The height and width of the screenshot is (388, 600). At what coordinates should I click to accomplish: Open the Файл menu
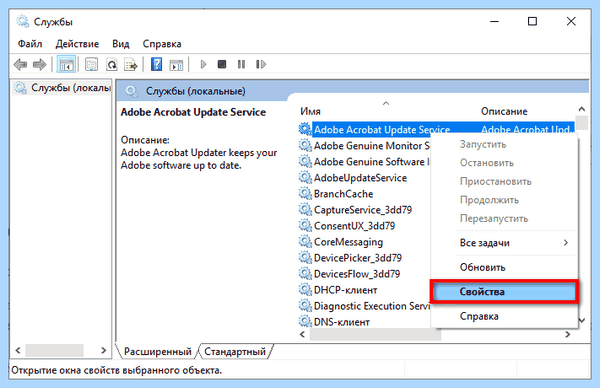point(30,44)
